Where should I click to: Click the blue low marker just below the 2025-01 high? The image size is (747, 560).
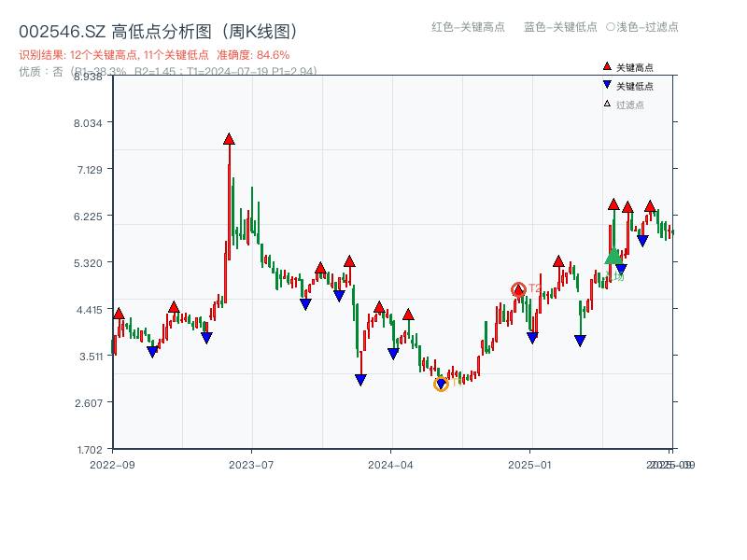pyautogui.click(x=532, y=338)
